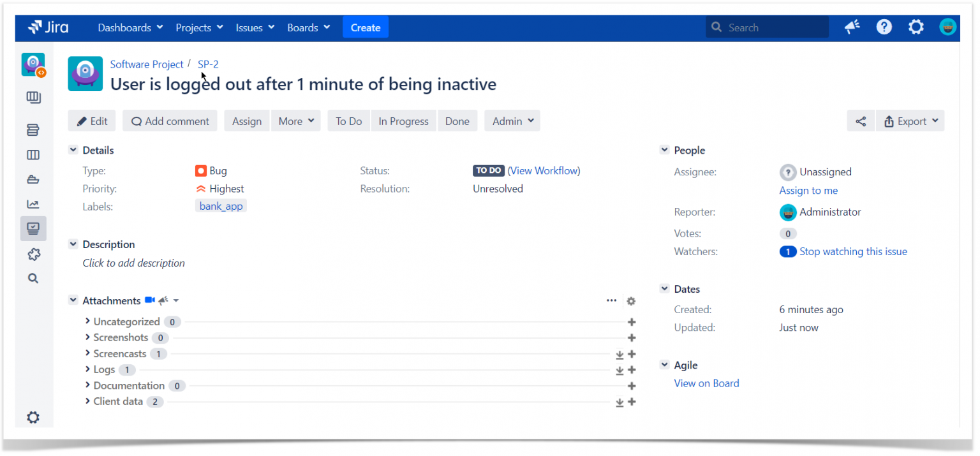The image size is (980, 456).
Task: Open Releases via the ship icon
Action: coord(33,179)
